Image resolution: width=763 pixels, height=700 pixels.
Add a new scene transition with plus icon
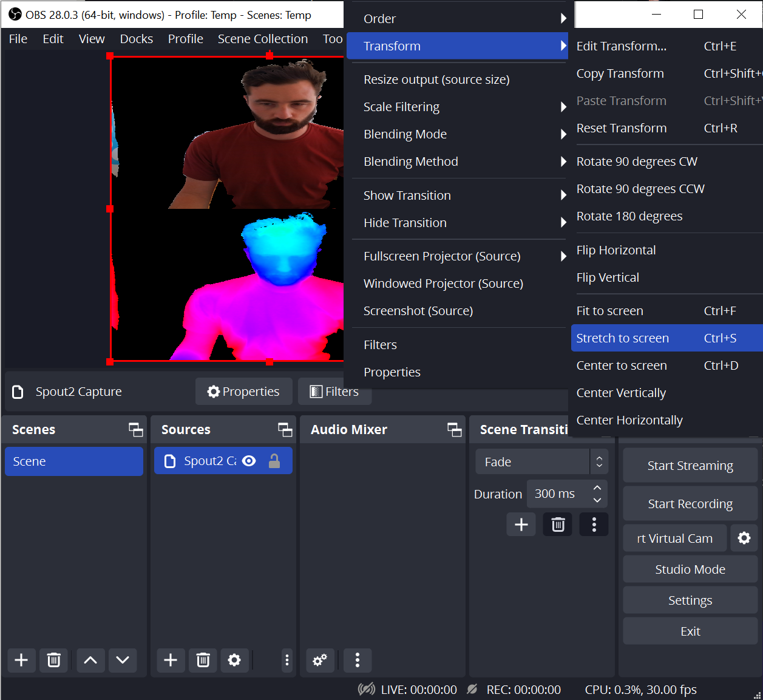521,524
